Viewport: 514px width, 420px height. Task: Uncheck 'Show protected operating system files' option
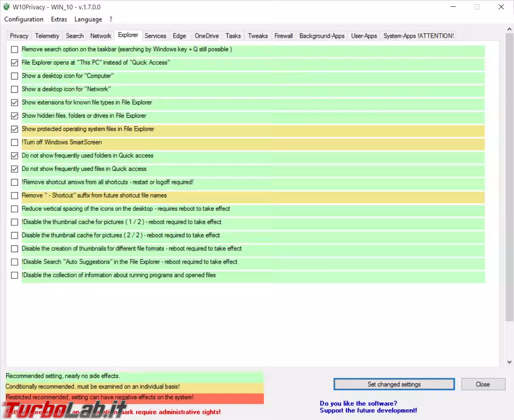tap(14, 129)
